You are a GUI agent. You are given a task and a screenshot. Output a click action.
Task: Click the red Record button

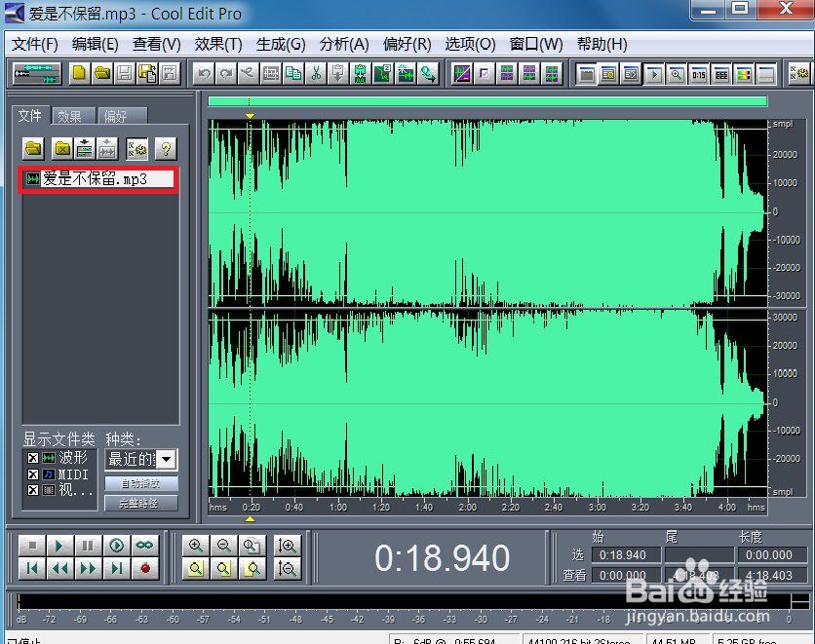[144, 568]
